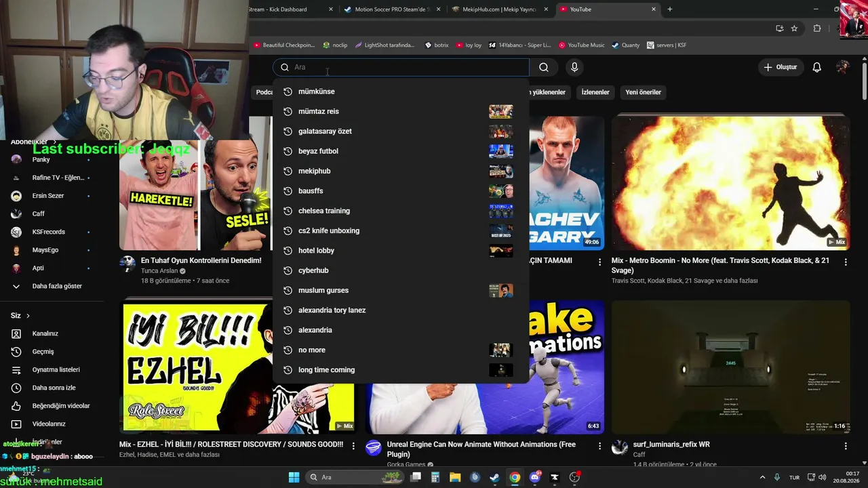868x488 pixels.
Task: Click the YouTube search magnifier button
Action: [543, 67]
